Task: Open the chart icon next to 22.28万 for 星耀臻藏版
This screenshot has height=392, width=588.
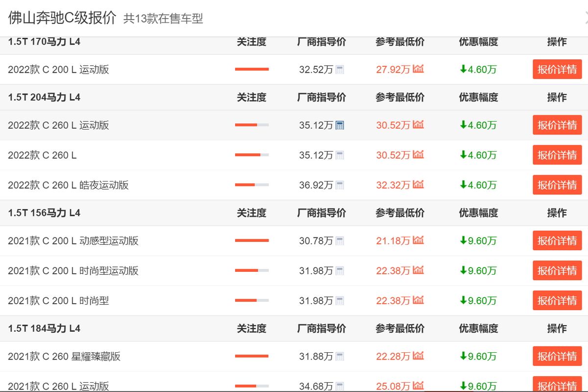Action: point(417,357)
